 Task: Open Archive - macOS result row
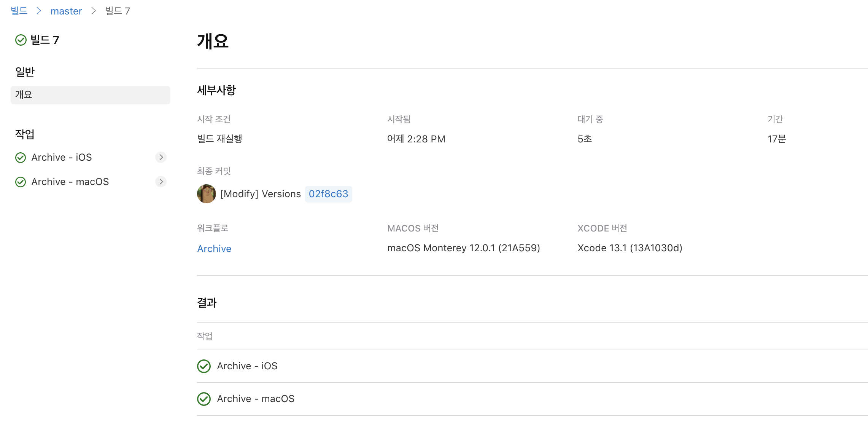[x=256, y=399]
